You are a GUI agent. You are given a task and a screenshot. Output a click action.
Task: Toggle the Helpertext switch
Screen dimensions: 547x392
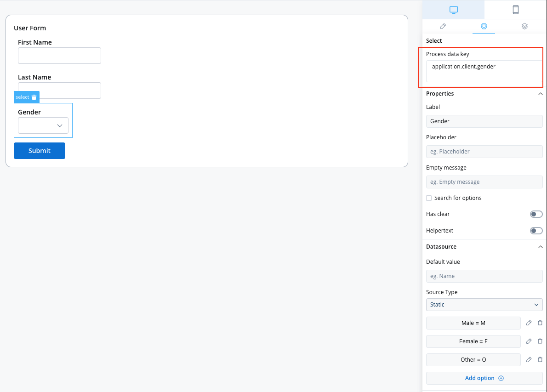pos(536,231)
